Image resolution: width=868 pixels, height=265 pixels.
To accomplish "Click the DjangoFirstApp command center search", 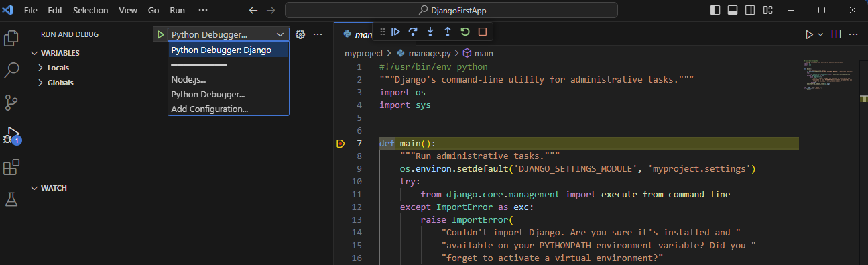I will 451,11.
